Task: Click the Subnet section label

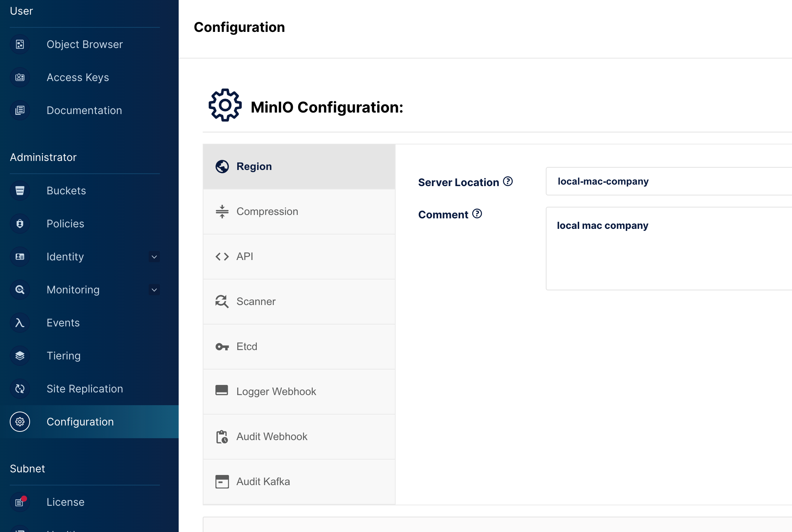Action: pyautogui.click(x=27, y=469)
